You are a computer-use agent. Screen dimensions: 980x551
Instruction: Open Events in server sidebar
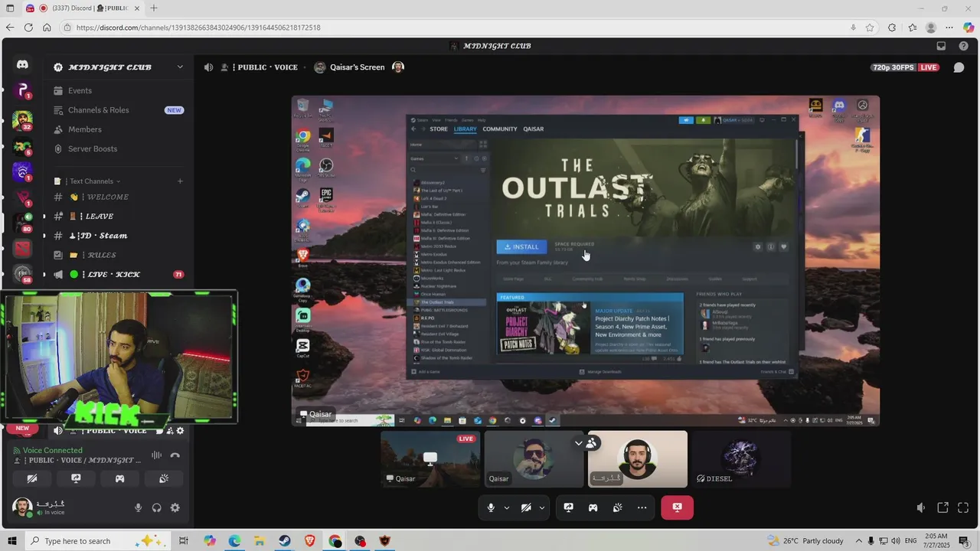[x=119, y=90]
